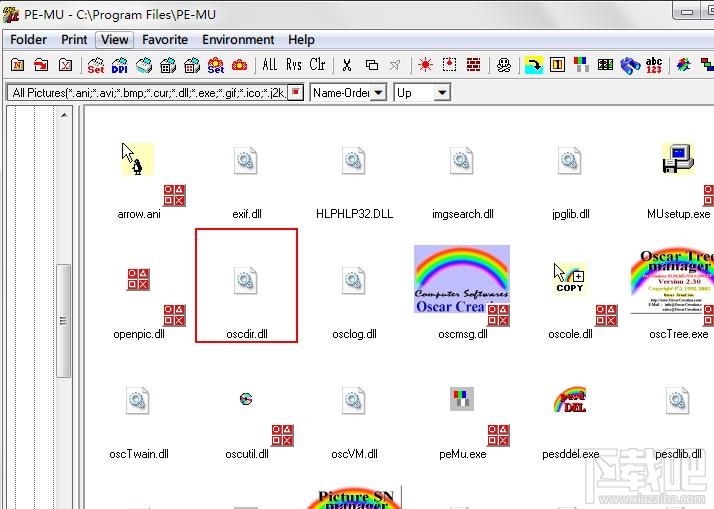This screenshot has height=509, width=714.
Task: Click the red starburst toolbar icon
Action: coord(425,65)
